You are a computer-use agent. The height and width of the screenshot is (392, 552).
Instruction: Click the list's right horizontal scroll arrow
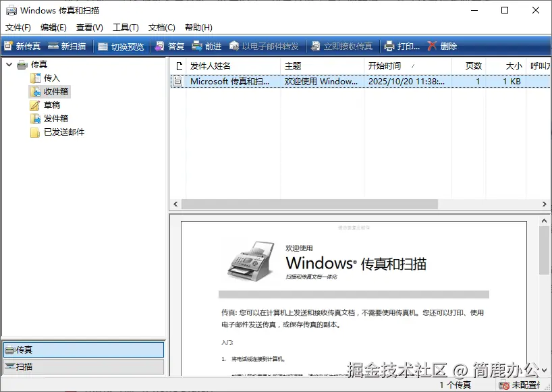coord(545,204)
